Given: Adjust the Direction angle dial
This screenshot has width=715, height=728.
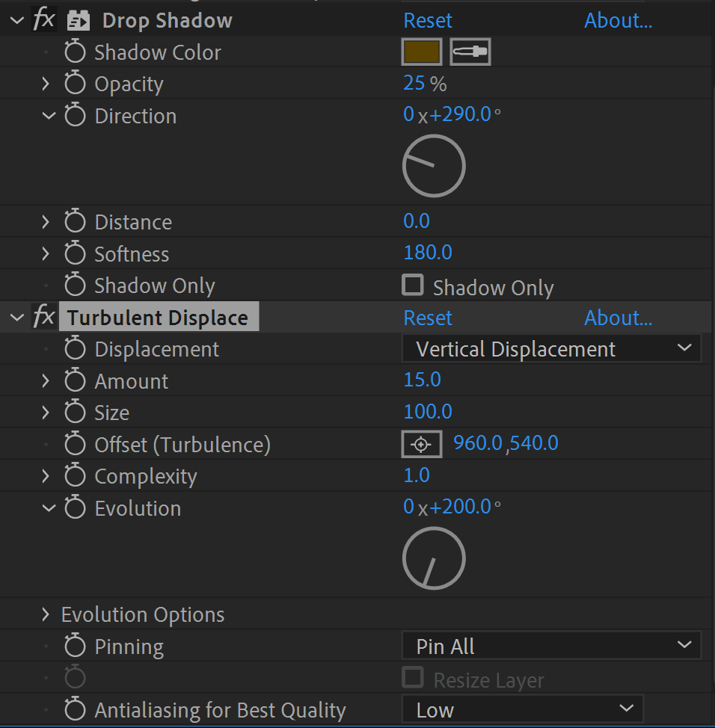Looking at the screenshot, I should coord(434,166).
